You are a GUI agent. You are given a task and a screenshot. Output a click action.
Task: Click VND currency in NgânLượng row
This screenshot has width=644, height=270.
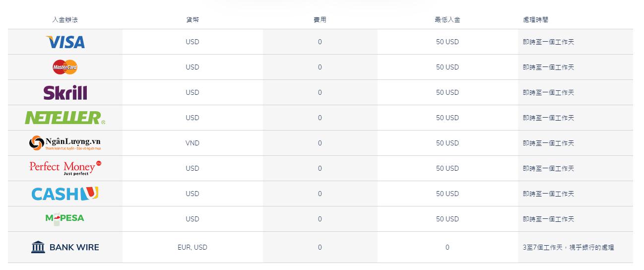pos(193,143)
